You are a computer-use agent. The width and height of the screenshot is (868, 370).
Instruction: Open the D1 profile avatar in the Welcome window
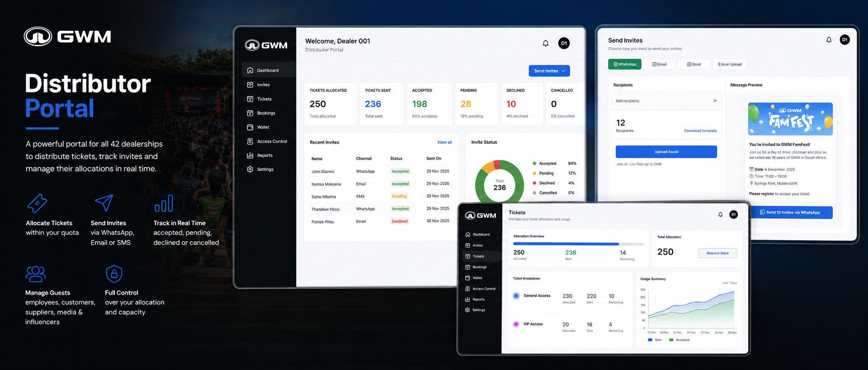click(564, 43)
